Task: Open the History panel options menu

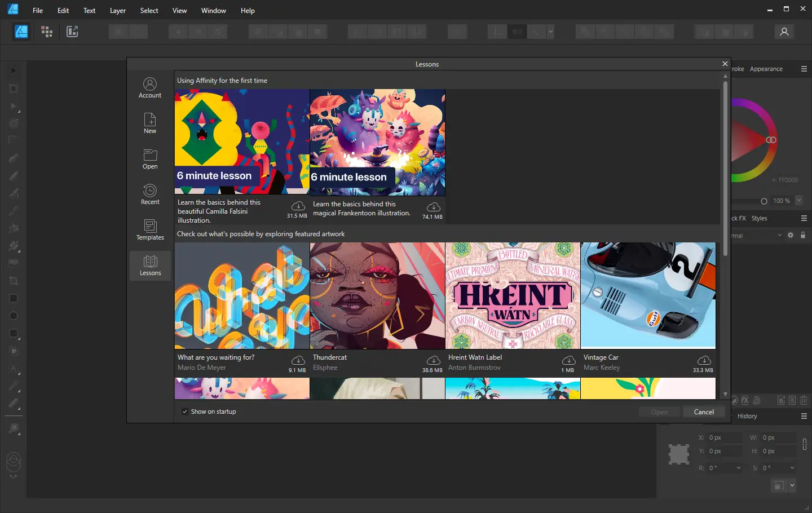Action: coord(804,416)
